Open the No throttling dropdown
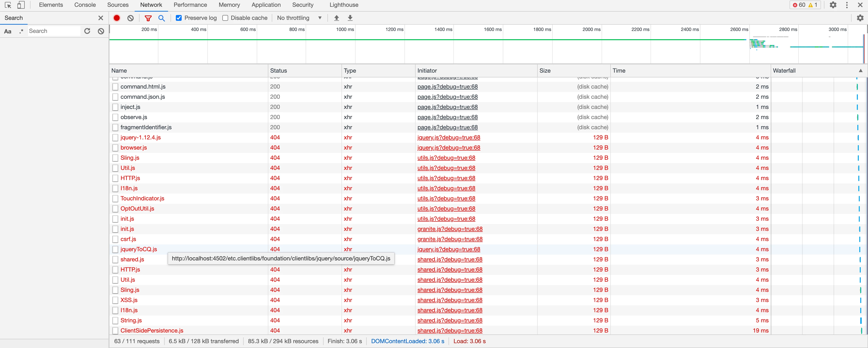The image size is (868, 348). tap(299, 18)
